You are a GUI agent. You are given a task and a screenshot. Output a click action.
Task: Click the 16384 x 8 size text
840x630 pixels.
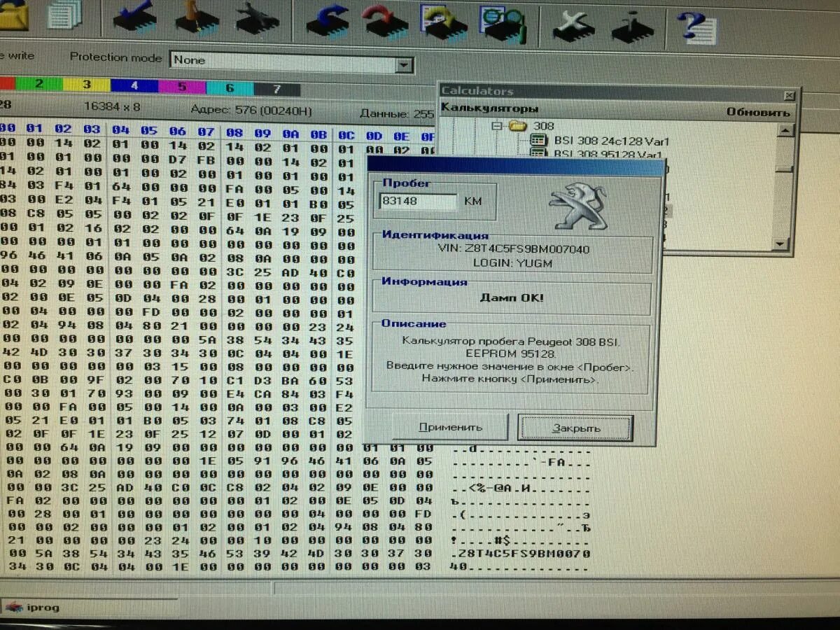point(111,106)
